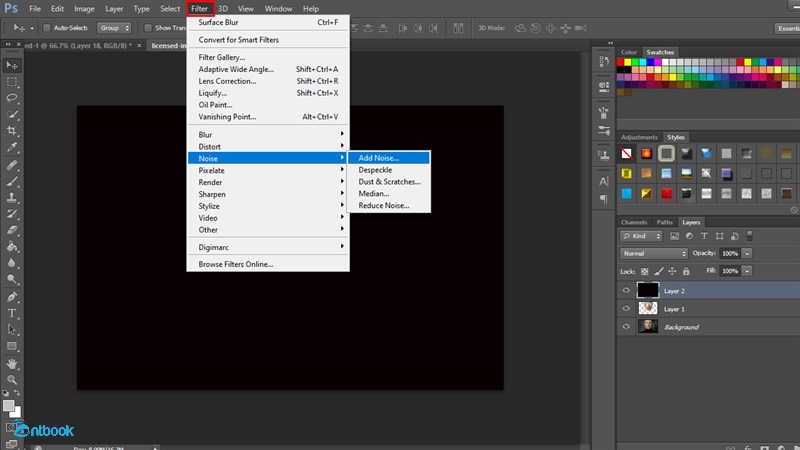The width and height of the screenshot is (800, 450).
Task: Select the Rectangular Marquee tool
Action: pyautogui.click(x=12, y=82)
